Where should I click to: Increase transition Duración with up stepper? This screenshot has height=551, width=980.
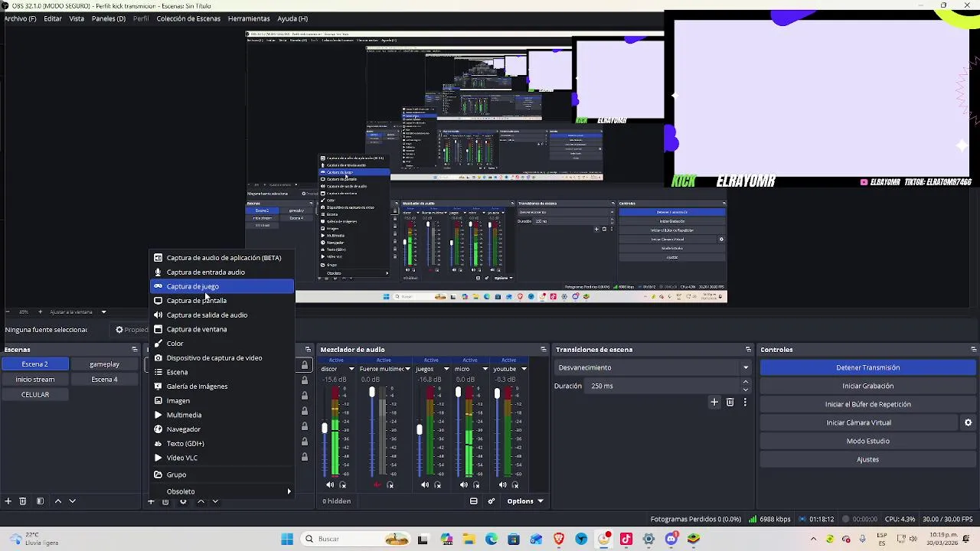(x=746, y=382)
